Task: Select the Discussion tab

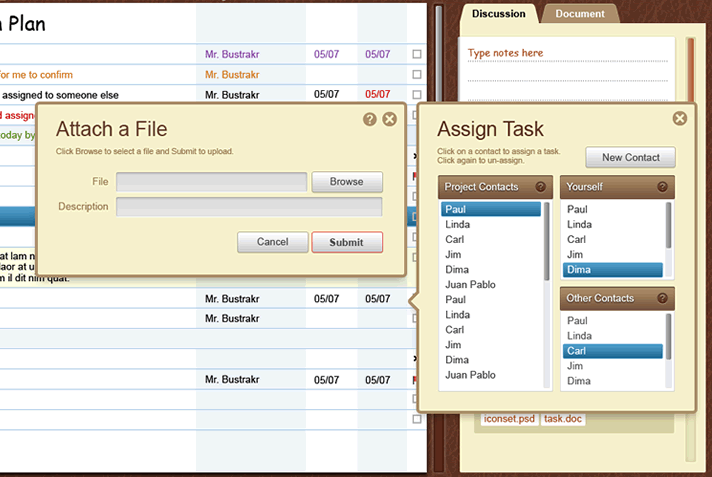Action: (x=499, y=14)
